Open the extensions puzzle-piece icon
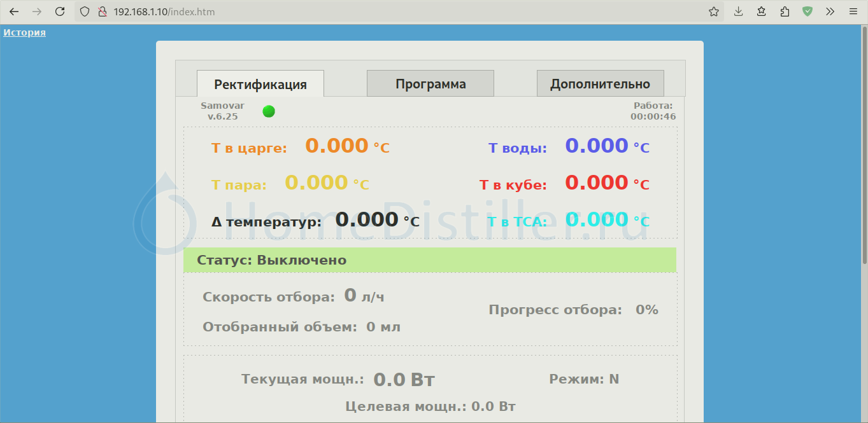This screenshot has height=423, width=868. (x=785, y=11)
